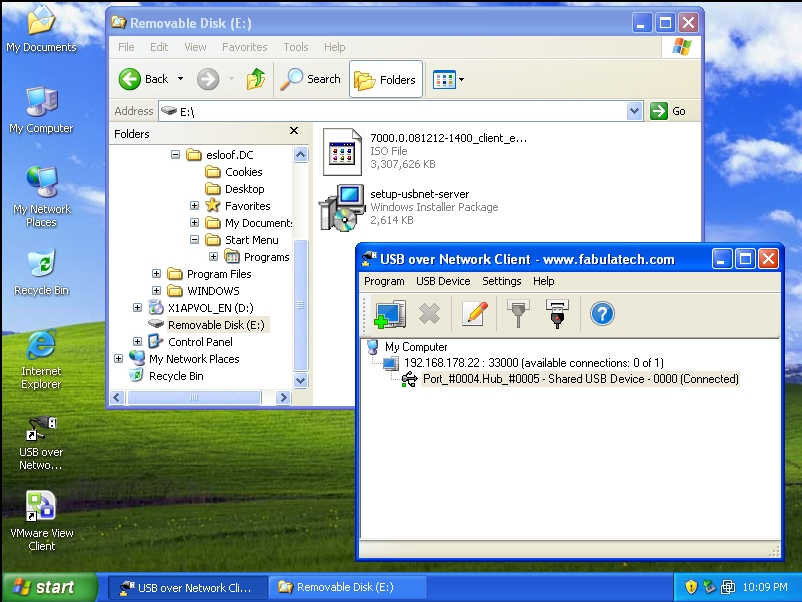802x602 pixels.
Task: Select setup-usbnet-server installer icon
Action: tap(342, 207)
